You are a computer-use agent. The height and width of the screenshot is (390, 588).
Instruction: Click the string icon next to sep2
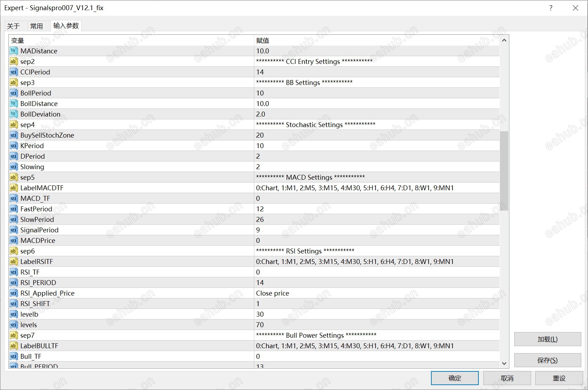[x=13, y=61]
